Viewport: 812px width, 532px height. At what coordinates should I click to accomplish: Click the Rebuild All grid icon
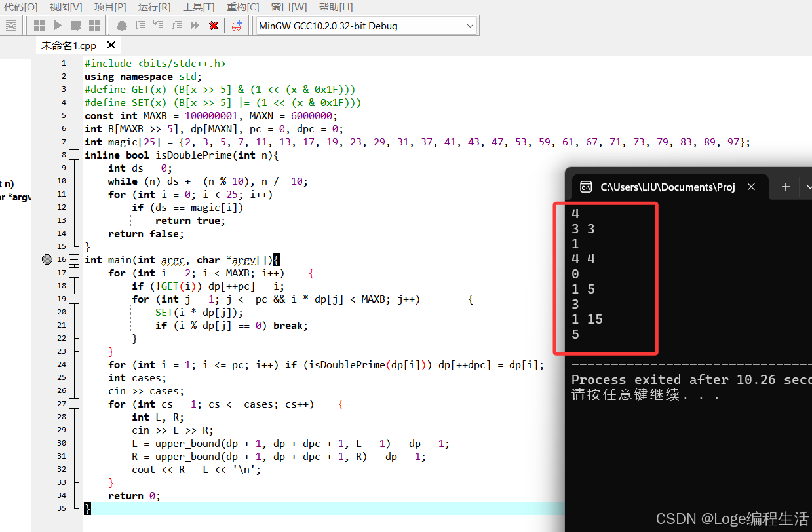94,26
